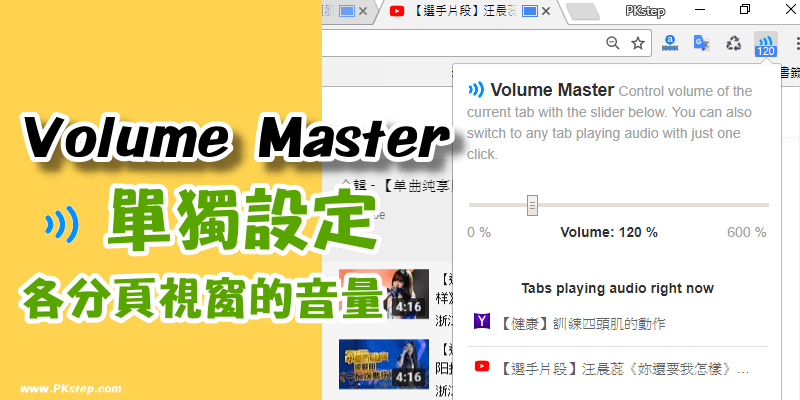Restore down the browser window
Screen dimensions: 800x400
coord(745,10)
